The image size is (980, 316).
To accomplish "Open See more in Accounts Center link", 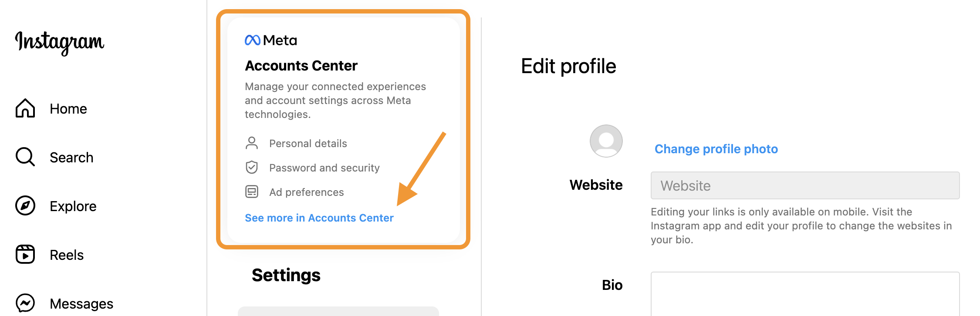I will [319, 218].
